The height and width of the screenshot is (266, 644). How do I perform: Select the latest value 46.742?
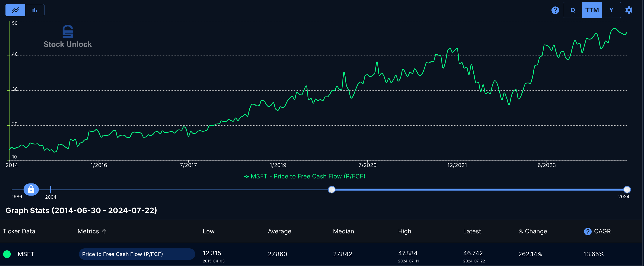tap(473, 253)
